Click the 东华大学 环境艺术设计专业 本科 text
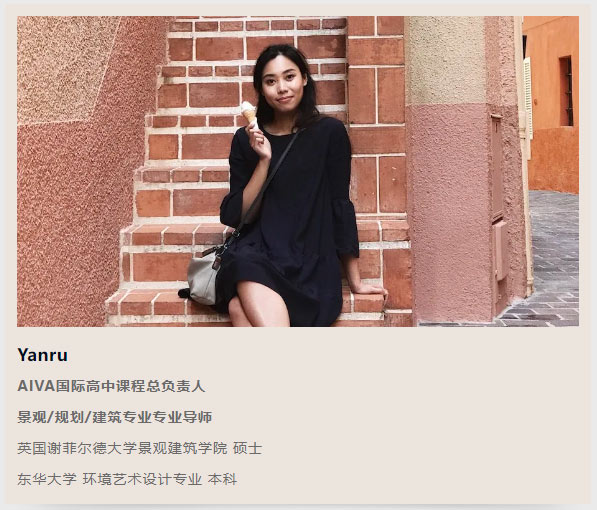 [127, 479]
